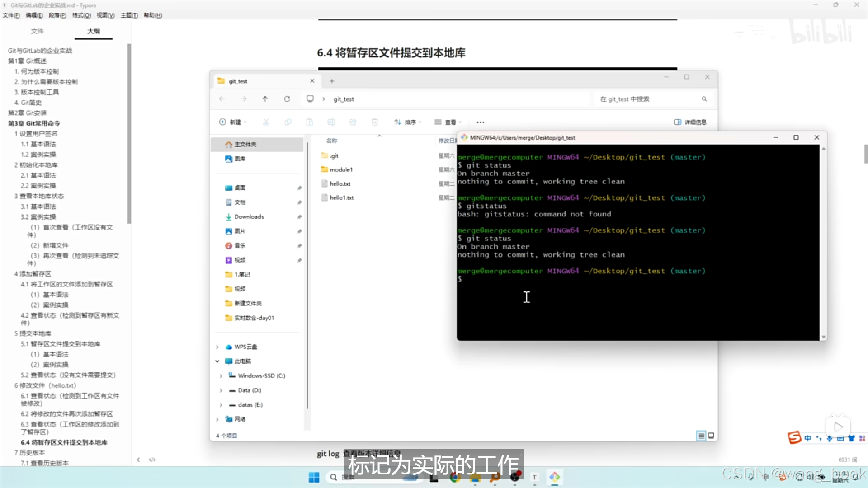The width and height of the screenshot is (868, 488).
Task: Expand the datas (E:) drive node
Action: coord(221,405)
